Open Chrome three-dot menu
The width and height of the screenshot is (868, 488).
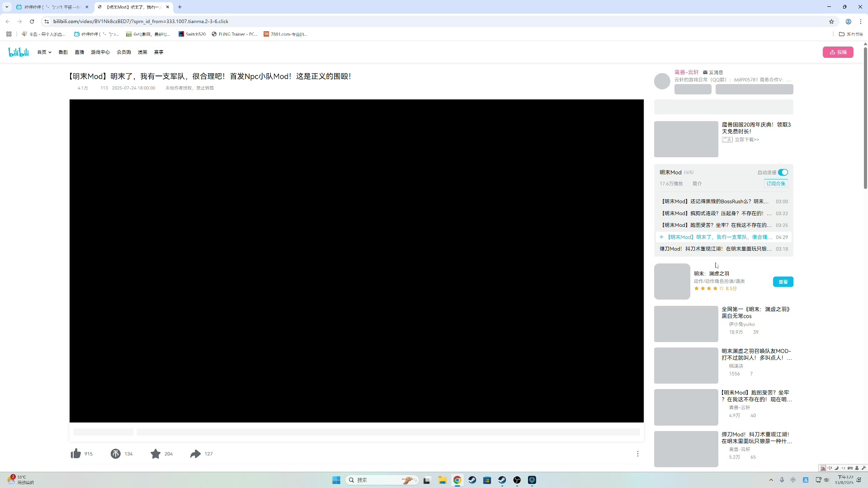coord(860,21)
